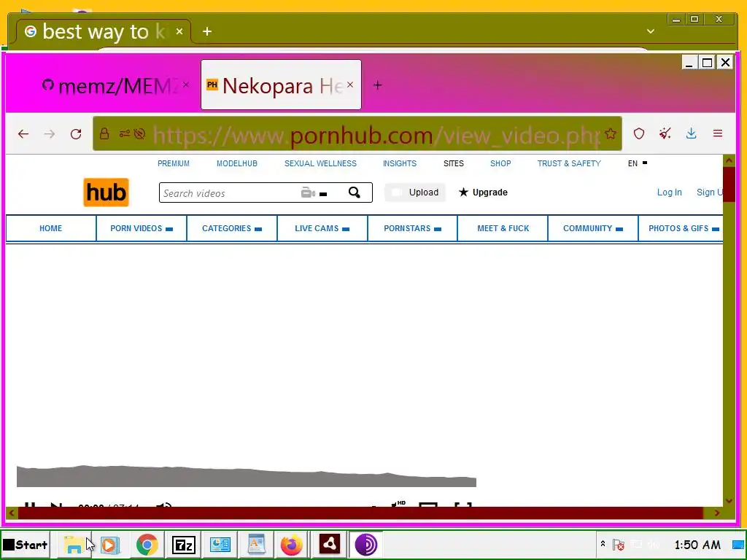Open the PREMIUM link

(x=174, y=163)
